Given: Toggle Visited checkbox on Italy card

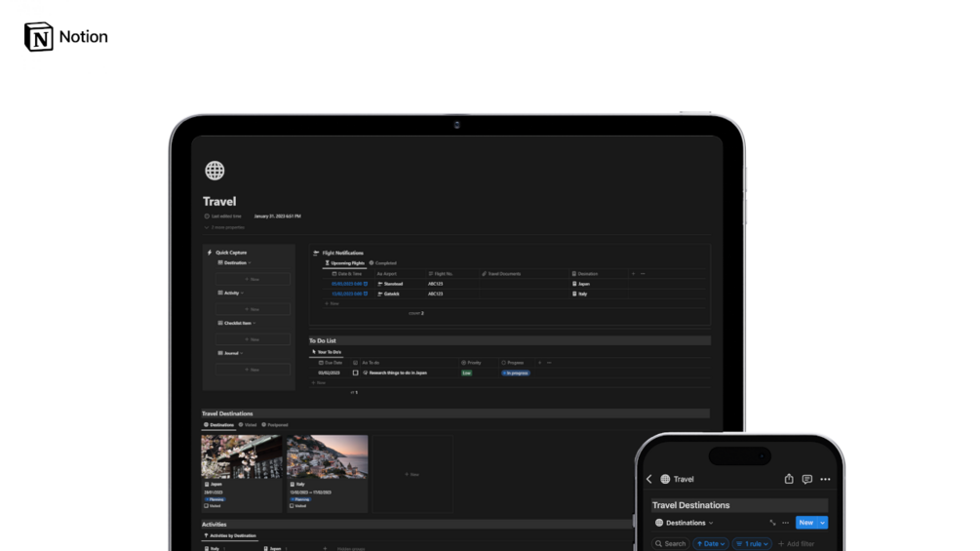Looking at the screenshot, I should (x=292, y=506).
